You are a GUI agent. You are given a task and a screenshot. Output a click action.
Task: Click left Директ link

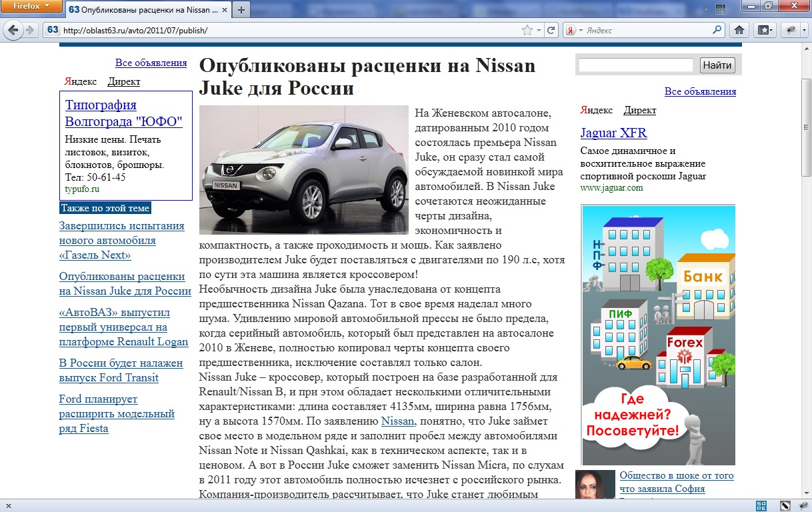click(124, 81)
